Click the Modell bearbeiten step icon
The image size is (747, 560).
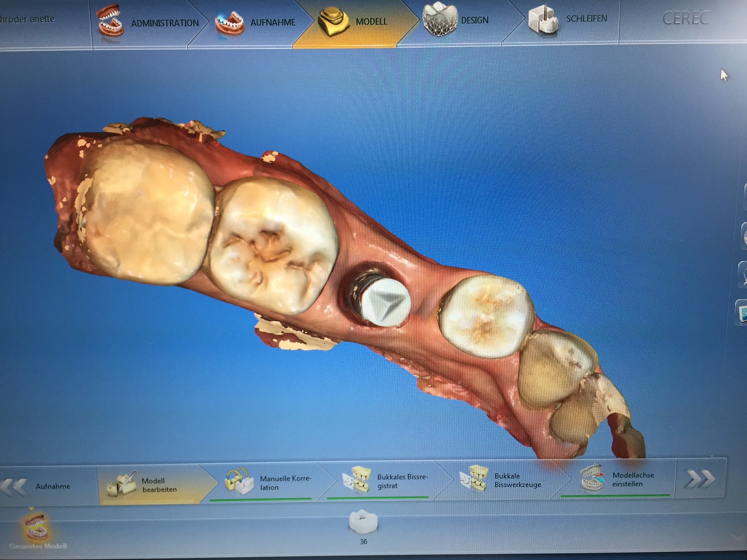(121, 484)
